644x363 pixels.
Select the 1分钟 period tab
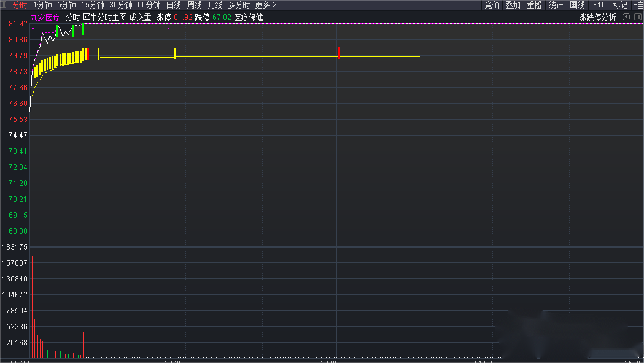point(42,5)
